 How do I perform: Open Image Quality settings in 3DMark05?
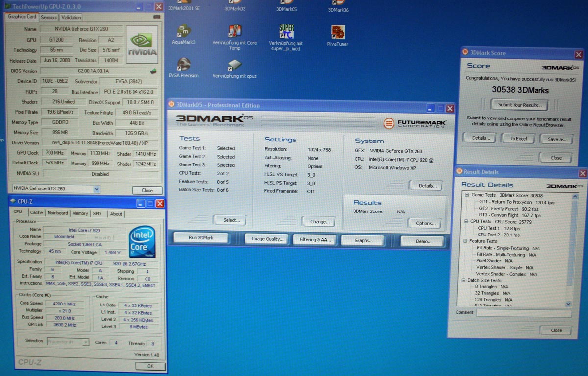(267, 239)
